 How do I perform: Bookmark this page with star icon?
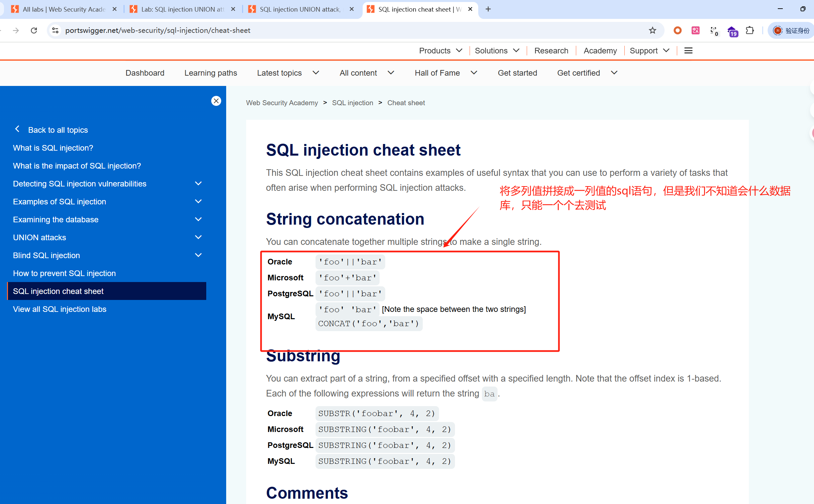tap(652, 30)
